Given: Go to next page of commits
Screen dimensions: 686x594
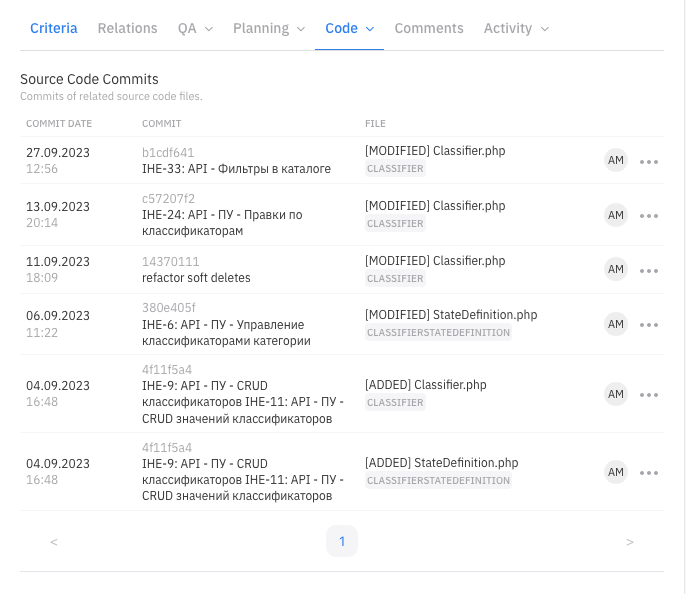Looking at the screenshot, I should coord(630,542).
